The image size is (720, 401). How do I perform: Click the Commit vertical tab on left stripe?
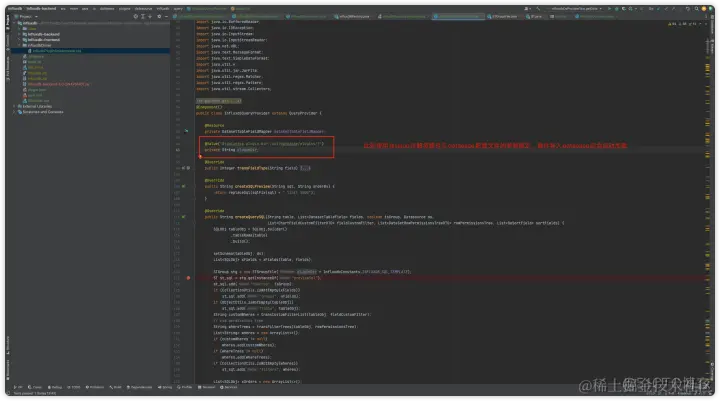click(8, 41)
